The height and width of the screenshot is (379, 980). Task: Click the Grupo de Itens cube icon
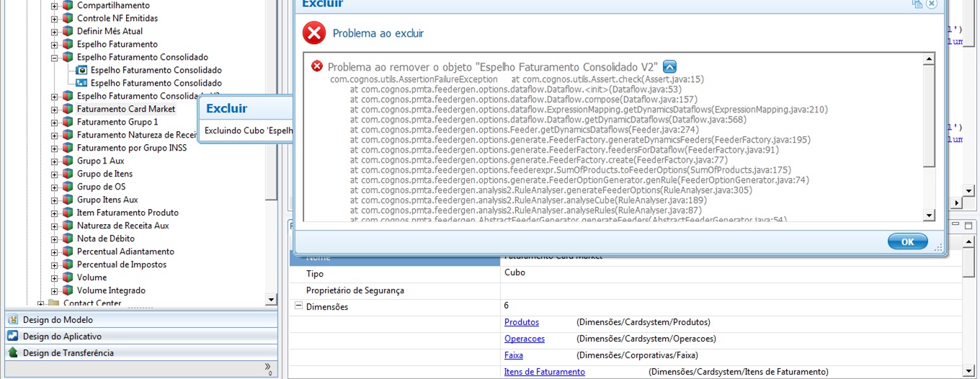68,174
